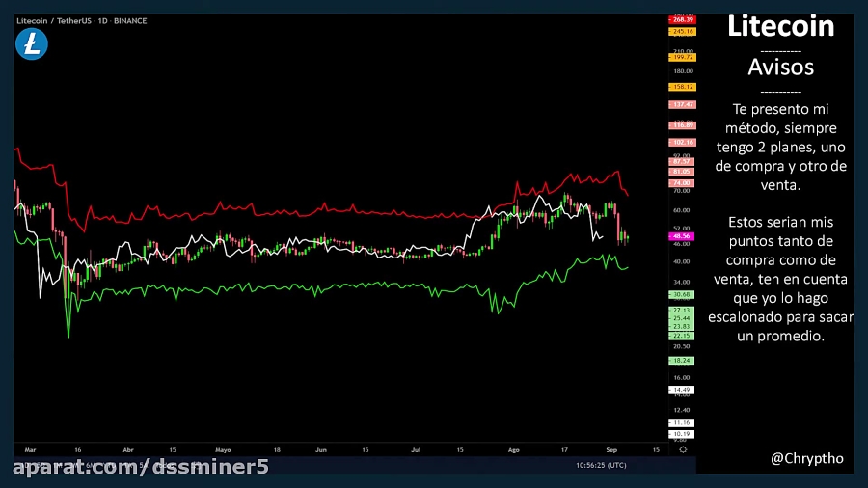This screenshot has width=868, height=488.
Task: Click the pink 137.47 price level
Action: (x=682, y=104)
